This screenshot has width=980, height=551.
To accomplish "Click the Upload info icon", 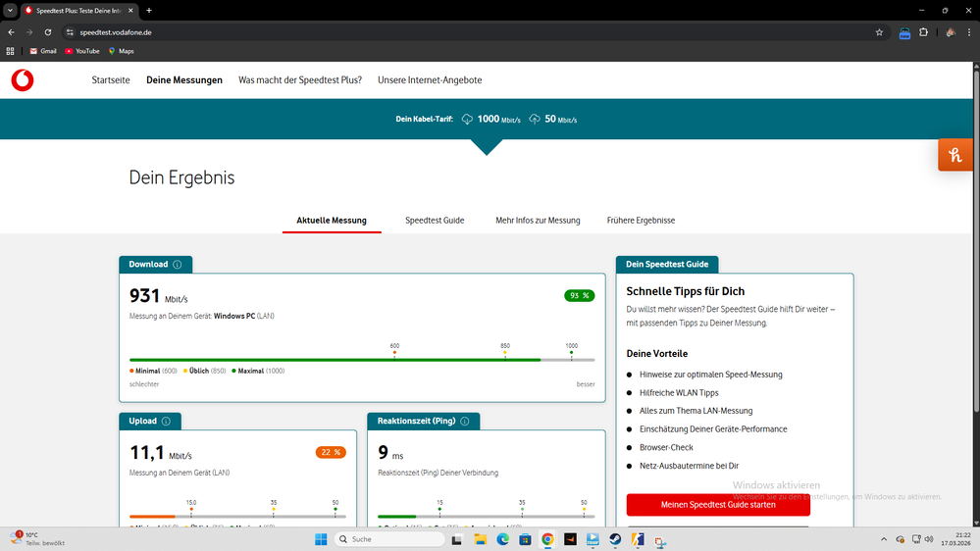I will pyautogui.click(x=166, y=421).
